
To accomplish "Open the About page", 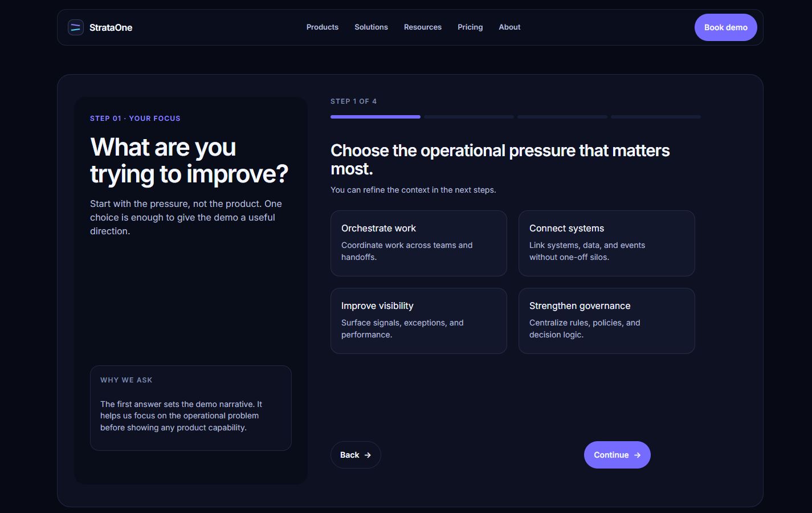I will 509,27.
